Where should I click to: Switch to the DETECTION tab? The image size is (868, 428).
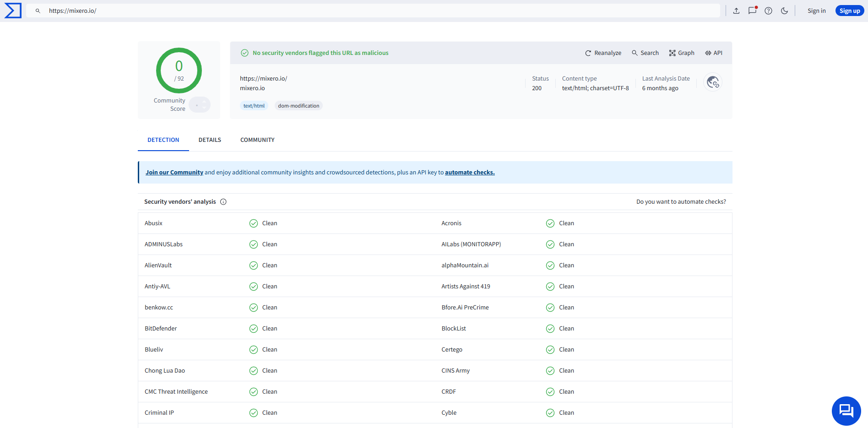click(163, 140)
